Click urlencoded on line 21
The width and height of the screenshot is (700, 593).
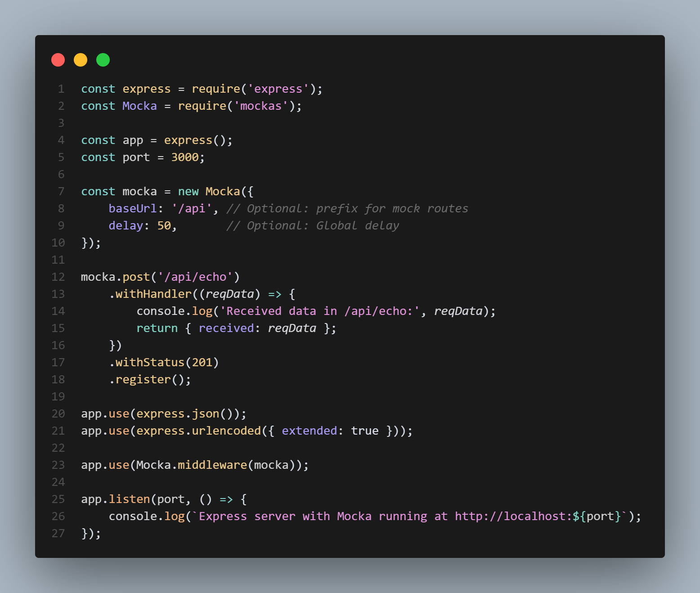(226, 431)
